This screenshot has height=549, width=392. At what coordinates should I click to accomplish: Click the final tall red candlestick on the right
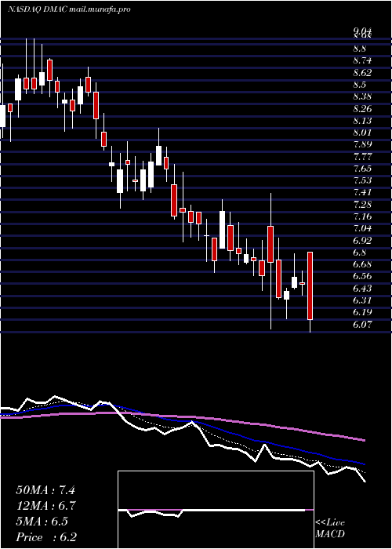click(x=310, y=285)
